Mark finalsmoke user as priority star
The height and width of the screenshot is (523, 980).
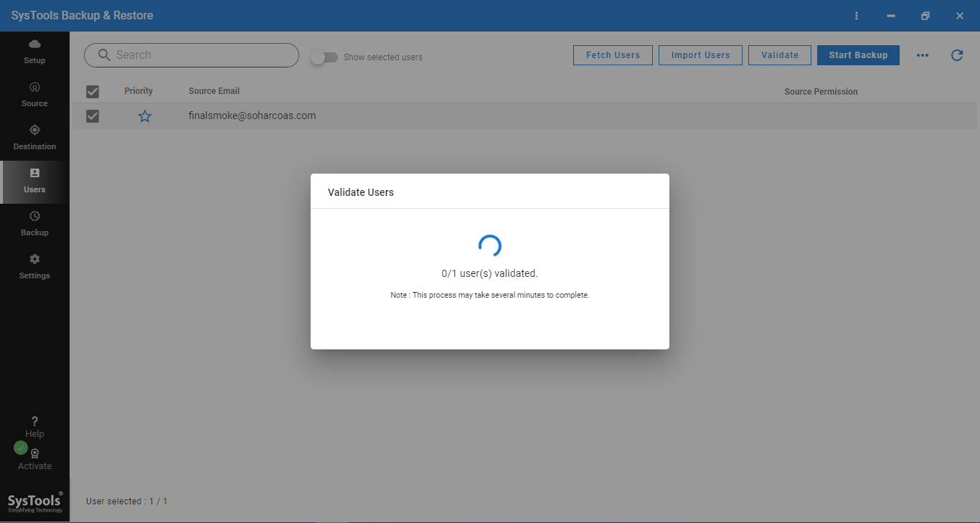pos(145,116)
